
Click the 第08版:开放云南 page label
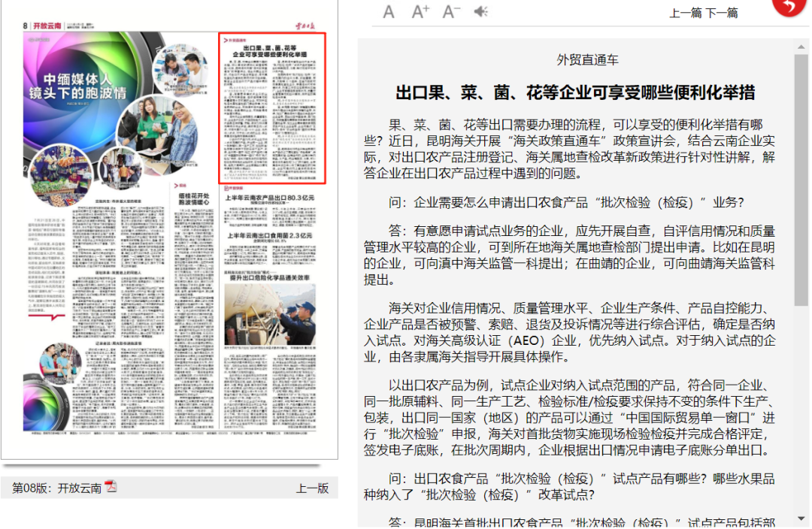(x=56, y=488)
